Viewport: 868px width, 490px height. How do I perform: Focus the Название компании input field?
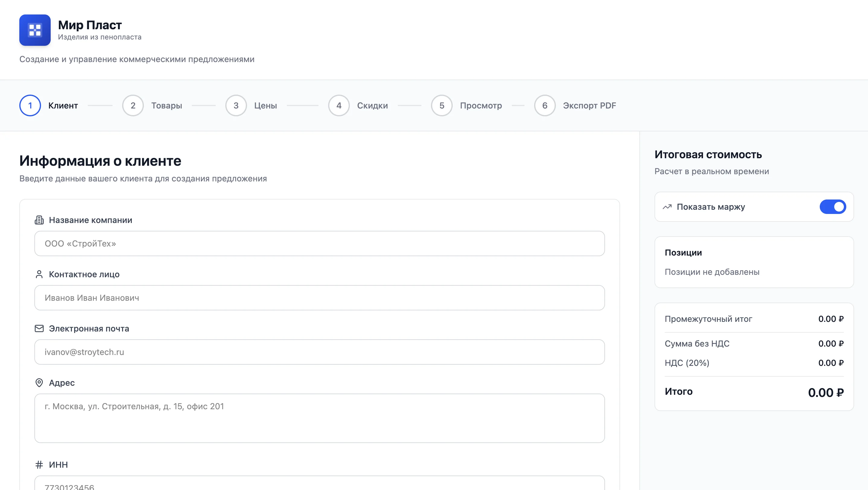coord(319,243)
